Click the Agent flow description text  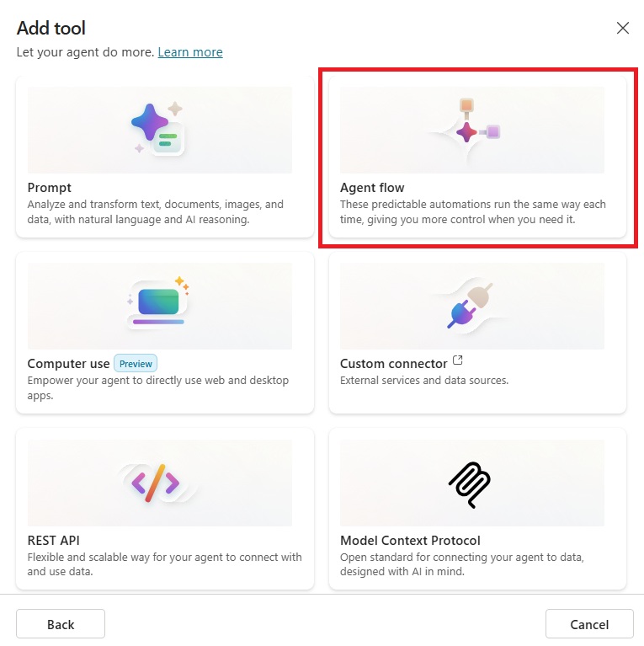472,212
